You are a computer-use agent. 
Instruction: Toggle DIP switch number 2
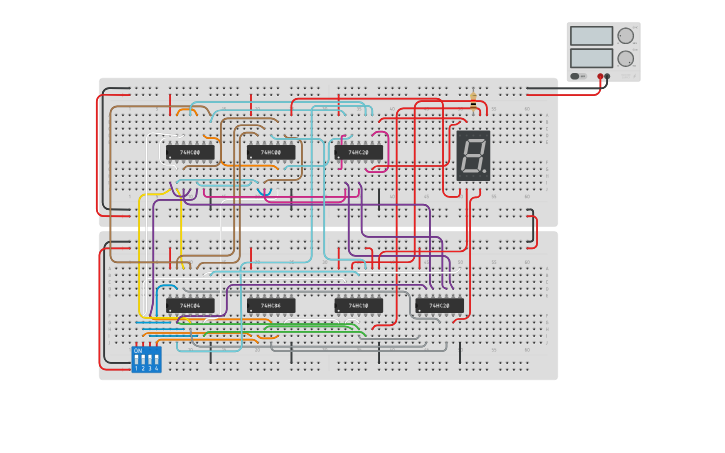click(x=143, y=360)
